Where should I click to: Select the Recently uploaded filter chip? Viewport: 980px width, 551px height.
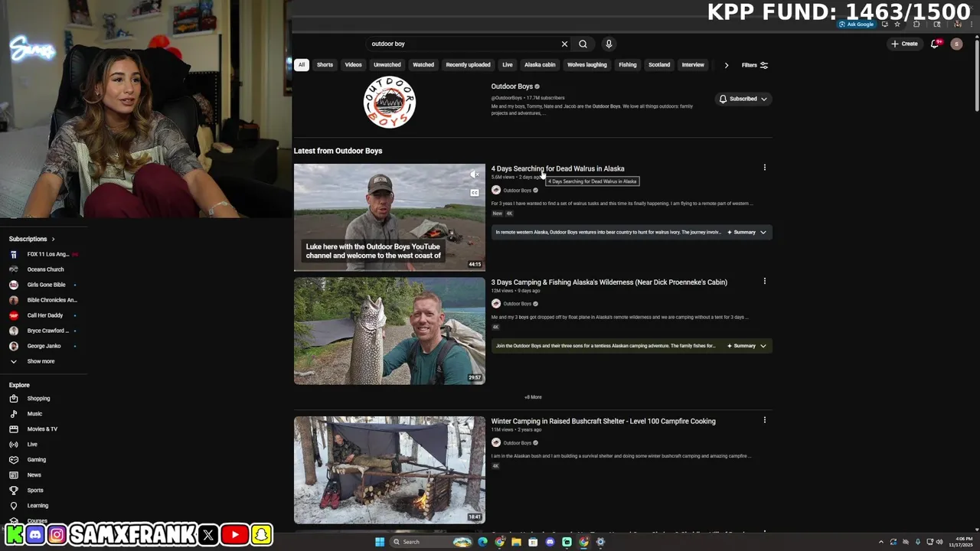point(468,65)
